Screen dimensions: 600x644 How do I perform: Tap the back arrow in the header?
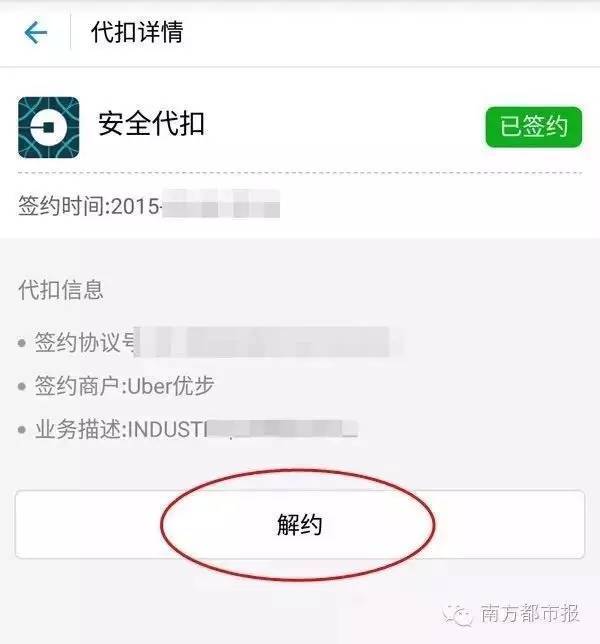(x=36, y=32)
